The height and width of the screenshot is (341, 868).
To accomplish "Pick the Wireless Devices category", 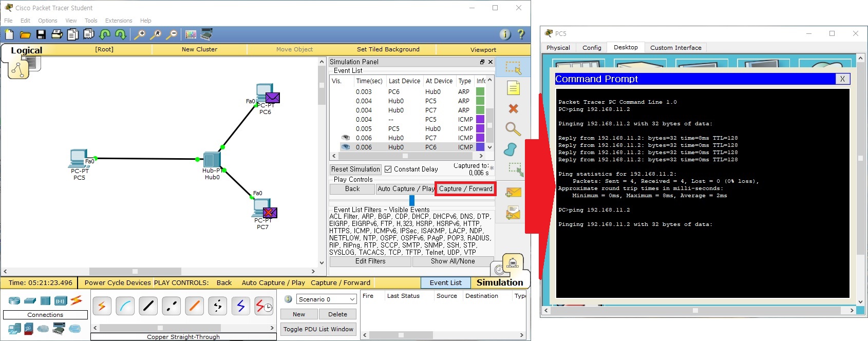I will point(61,300).
